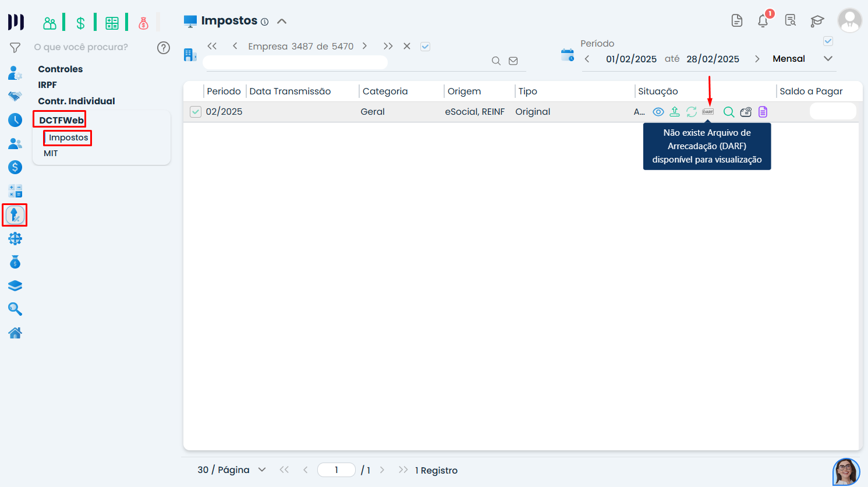Screen dimensions: 868x487
Task: Click the green search icon in 02/2025 row
Action: [x=728, y=112]
